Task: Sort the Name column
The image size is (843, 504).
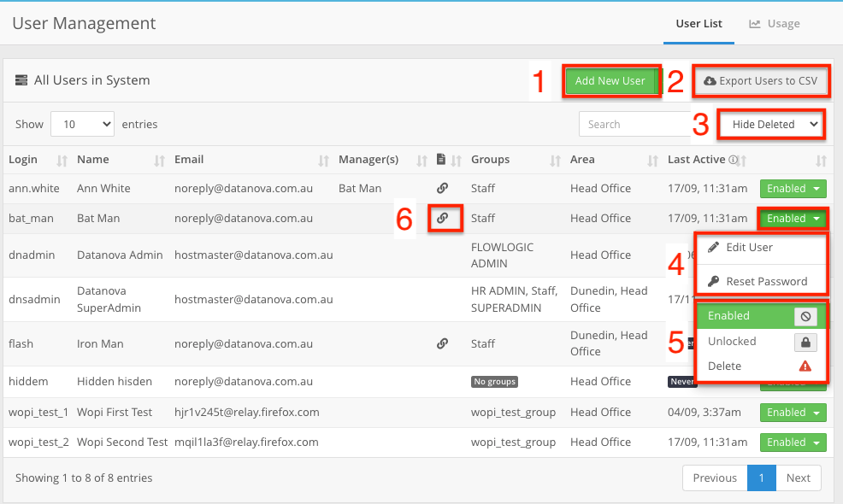Action: 159,161
